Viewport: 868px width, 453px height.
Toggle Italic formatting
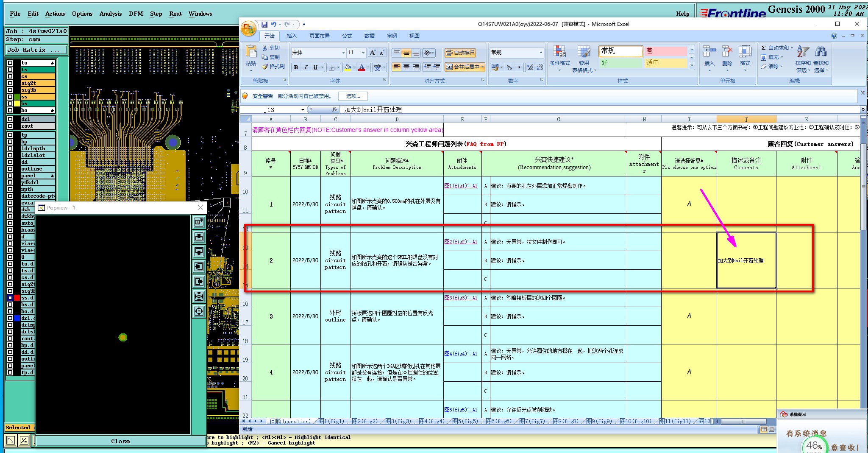point(306,67)
